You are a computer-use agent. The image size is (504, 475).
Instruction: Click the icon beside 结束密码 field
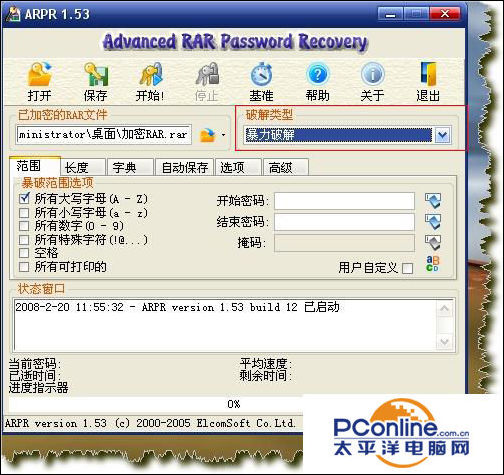pos(433,222)
